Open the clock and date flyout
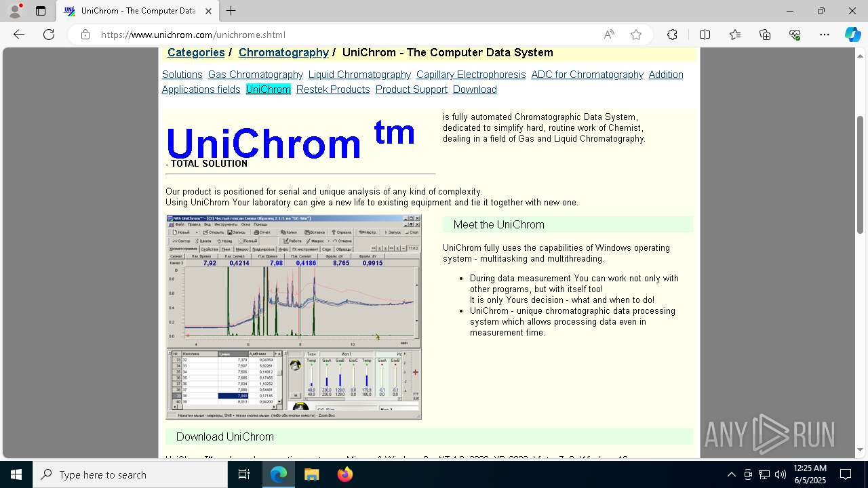868x488 pixels. (810, 474)
